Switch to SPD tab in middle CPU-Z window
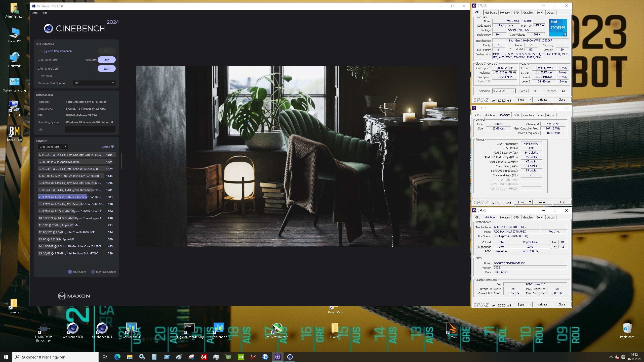Image resolution: width=644 pixels, height=362 pixels. coord(516,115)
